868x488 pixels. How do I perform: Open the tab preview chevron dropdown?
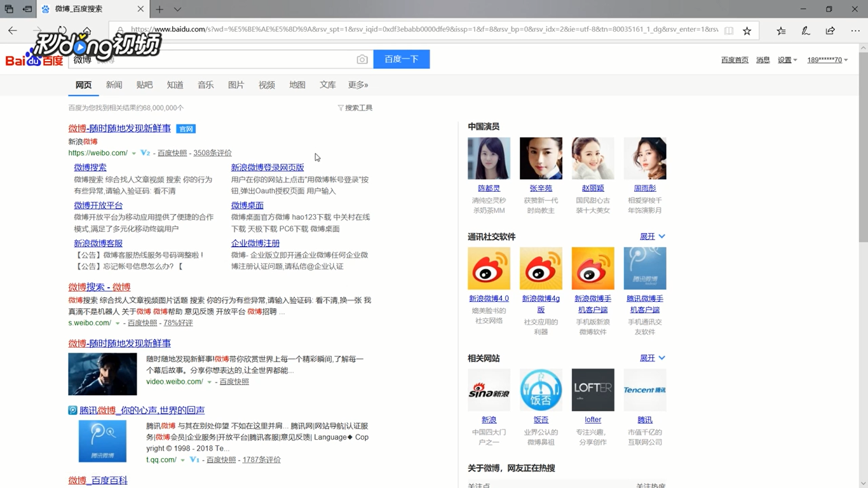point(177,9)
